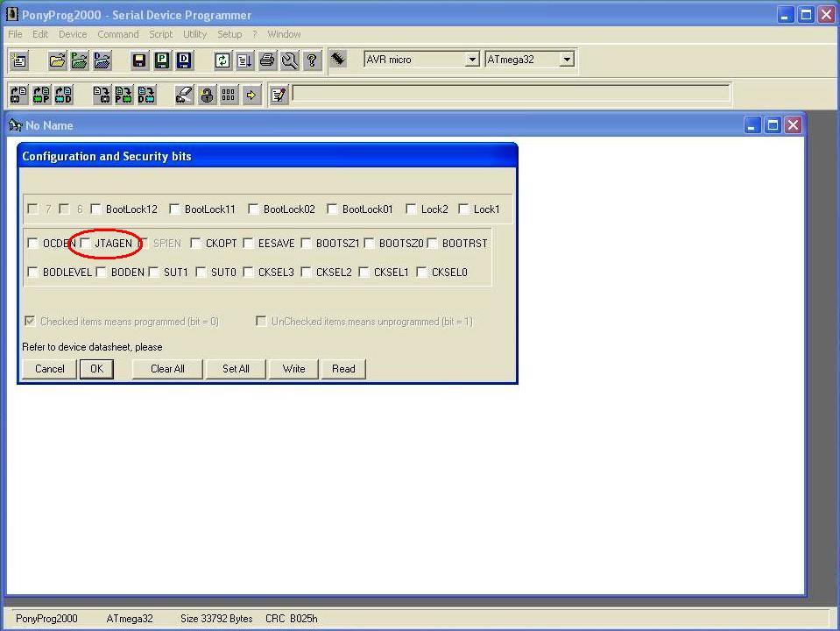This screenshot has height=631, width=840.
Task: Click the Open Device File folder icon
Action: click(x=57, y=60)
